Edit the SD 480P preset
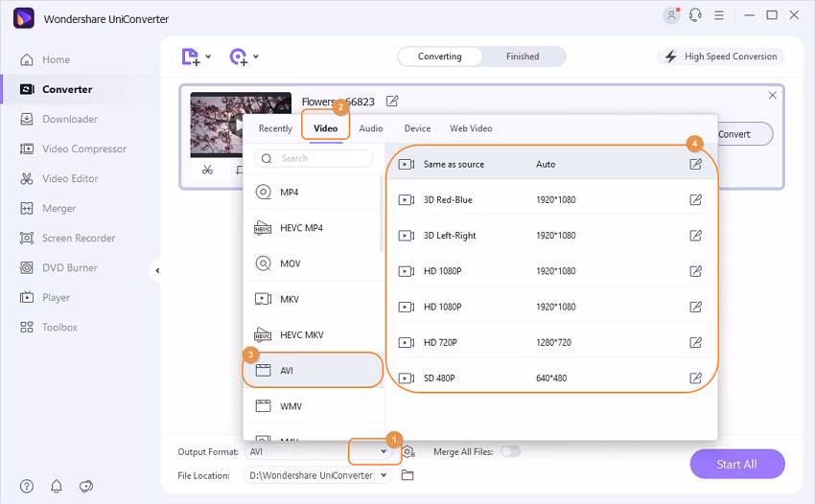 click(x=695, y=378)
